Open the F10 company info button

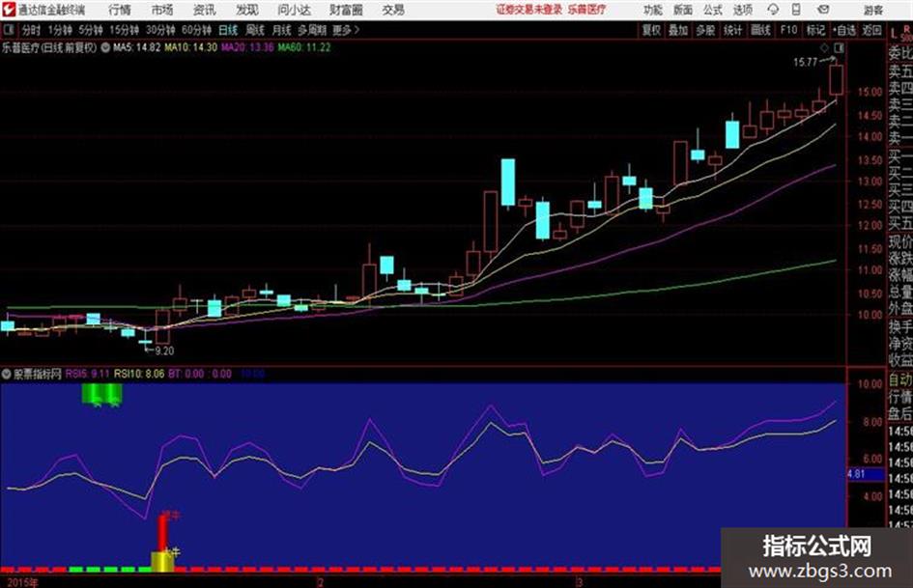[x=788, y=30]
